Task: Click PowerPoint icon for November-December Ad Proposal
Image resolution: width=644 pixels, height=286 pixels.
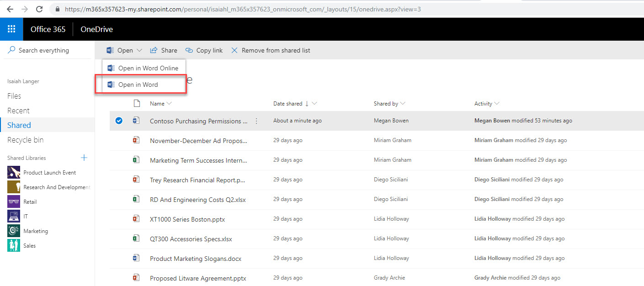Action: coord(136,140)
